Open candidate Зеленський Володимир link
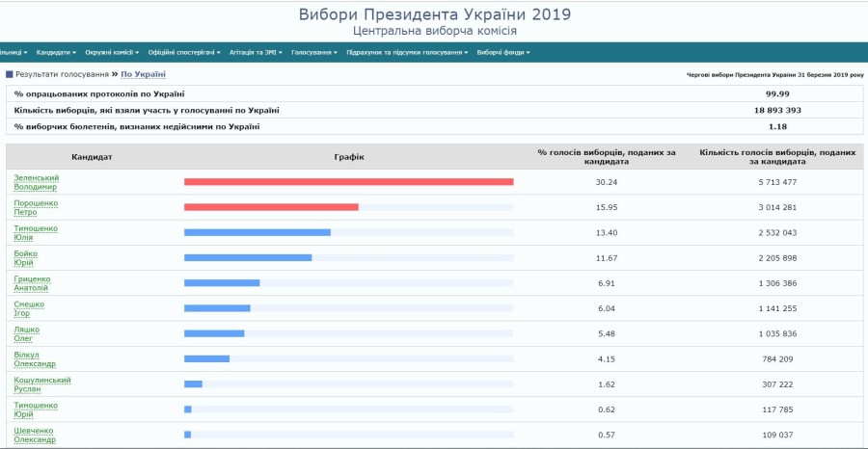This screenshot has height=449, width=868. (x=36, y=182)
